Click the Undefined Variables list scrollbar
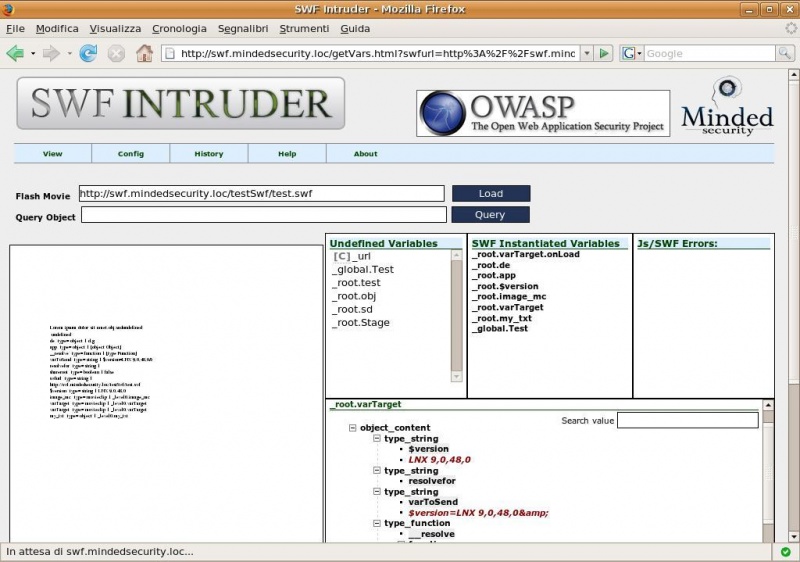This screenshot has height=562, width=800. click(x=457, y=316)
